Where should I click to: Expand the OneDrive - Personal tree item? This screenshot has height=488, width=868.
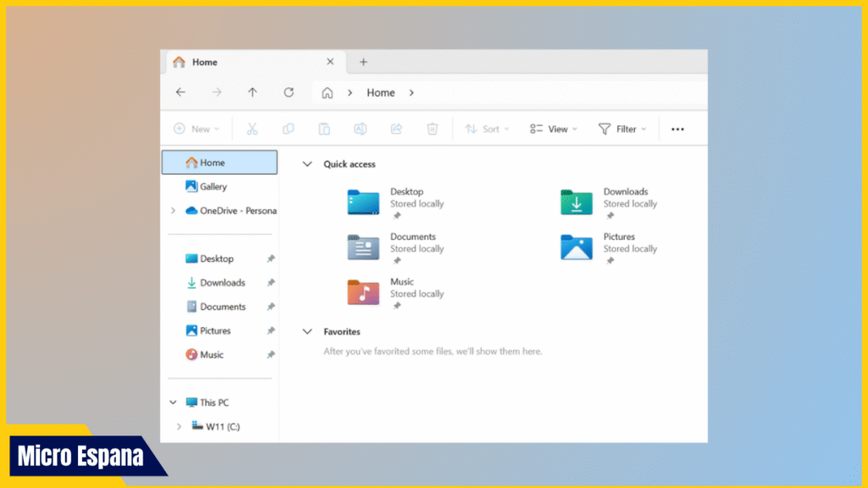(173, 209)
